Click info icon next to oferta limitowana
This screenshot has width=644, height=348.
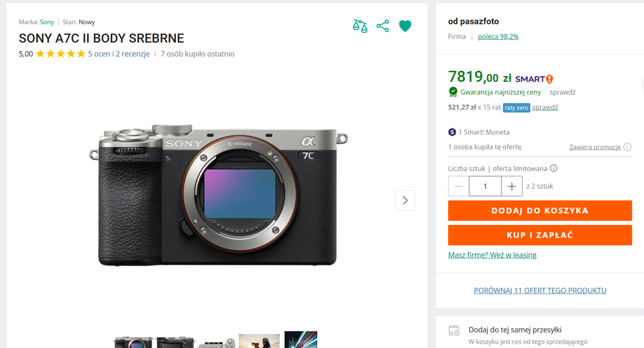coord(554,169)
